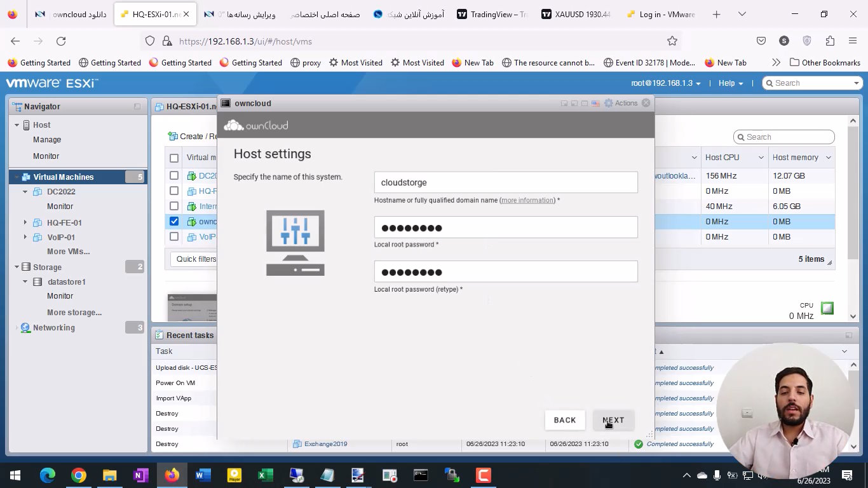Image resolution: width=868 pixels, height=488 pixels.
Task: Open the Help dropdown menu
Action: click(731, 83)
